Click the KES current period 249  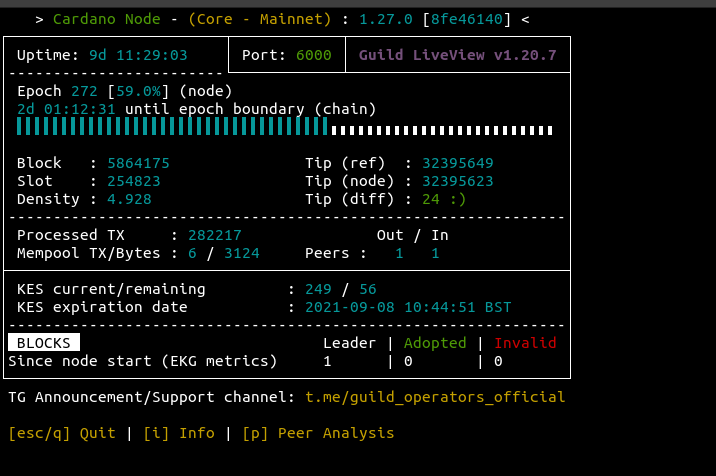[x=318, y=289]
